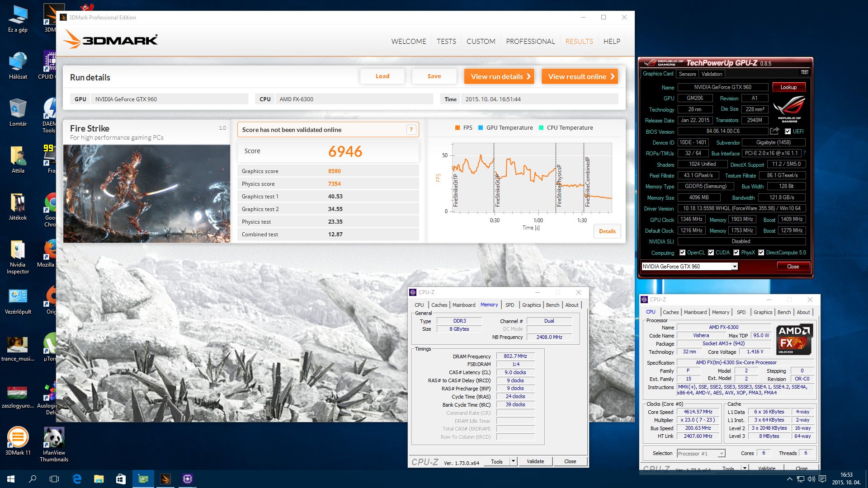868x488 pixels.
Task: Open the Validation tab in GPU-Z
Action: (712, 74)
